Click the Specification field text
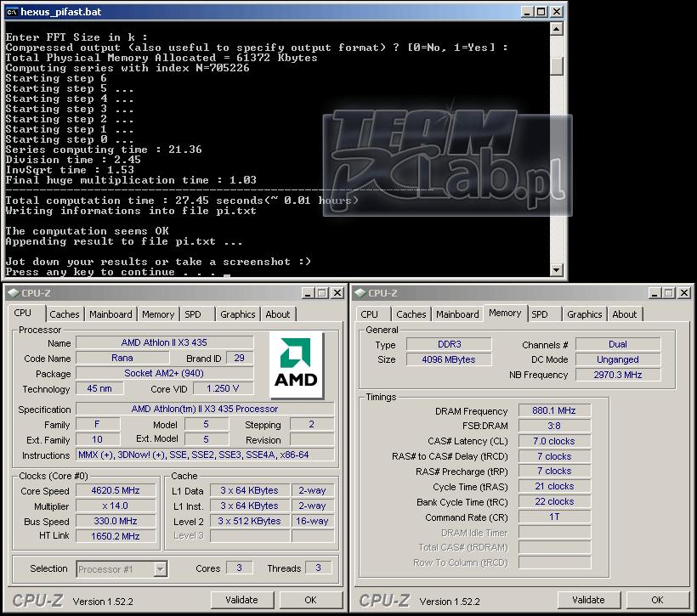This screenshot has height=616, width=697. click(205, 409)
